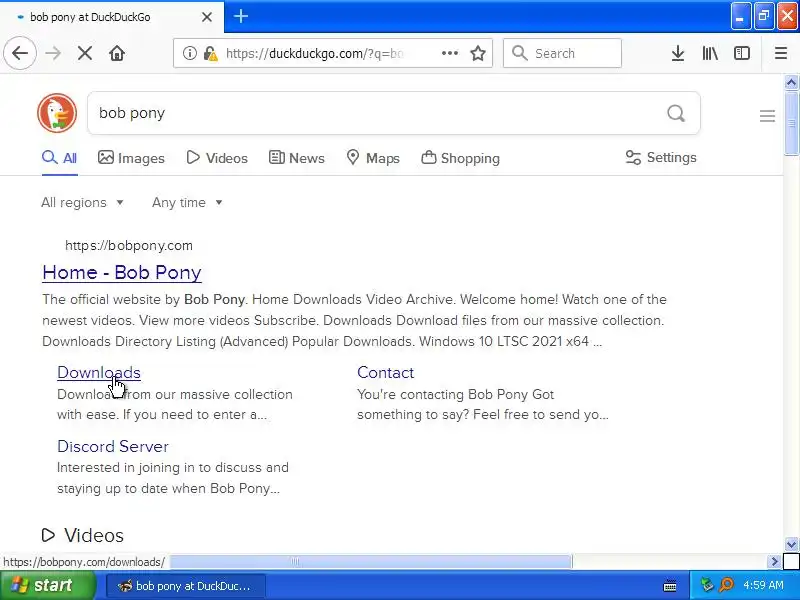
Task: Open the Library bookshelf icon
Action: [x=710, y=53]
